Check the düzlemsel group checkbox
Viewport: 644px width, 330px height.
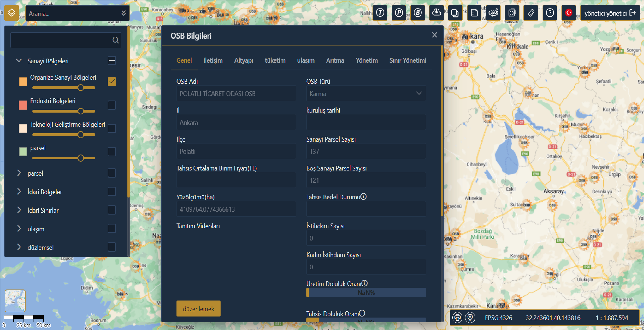coord(112,247)
